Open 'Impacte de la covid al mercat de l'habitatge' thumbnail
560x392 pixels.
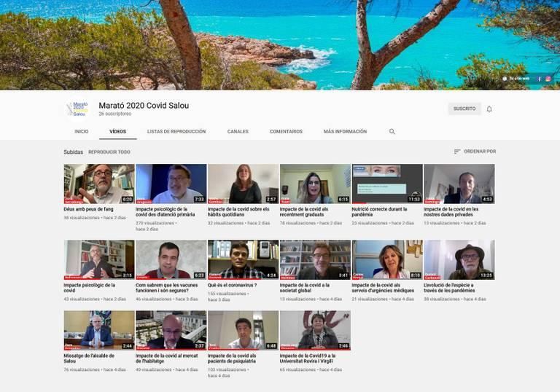[171, 330]
